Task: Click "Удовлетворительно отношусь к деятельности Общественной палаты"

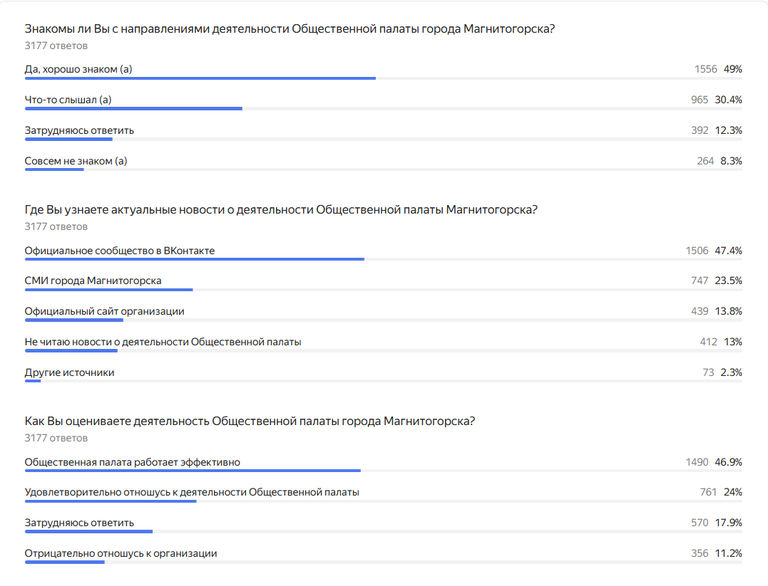Action: (x=192, y=492)
